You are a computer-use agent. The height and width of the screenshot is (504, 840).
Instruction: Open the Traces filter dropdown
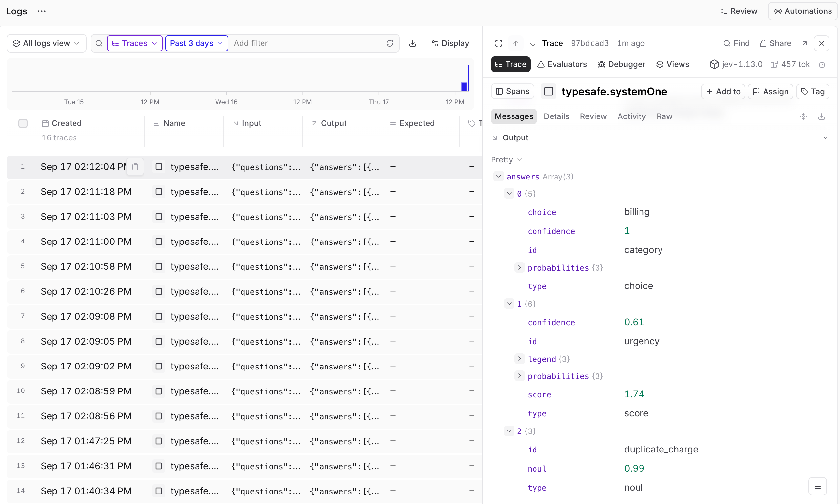point(135,43)
